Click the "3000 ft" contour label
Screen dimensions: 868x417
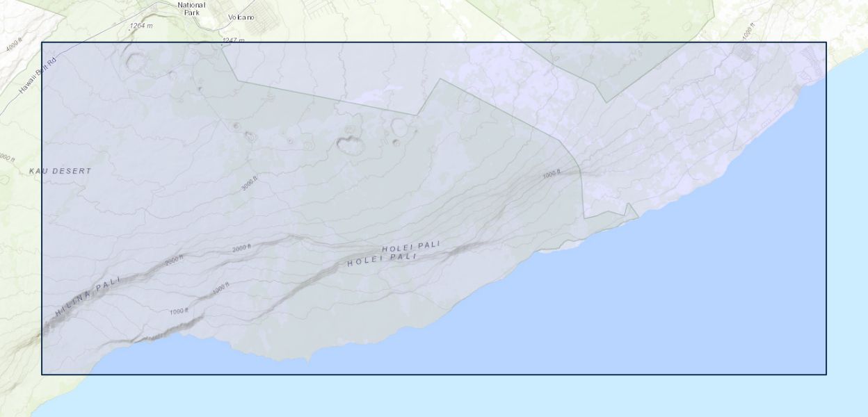[250, 183]
